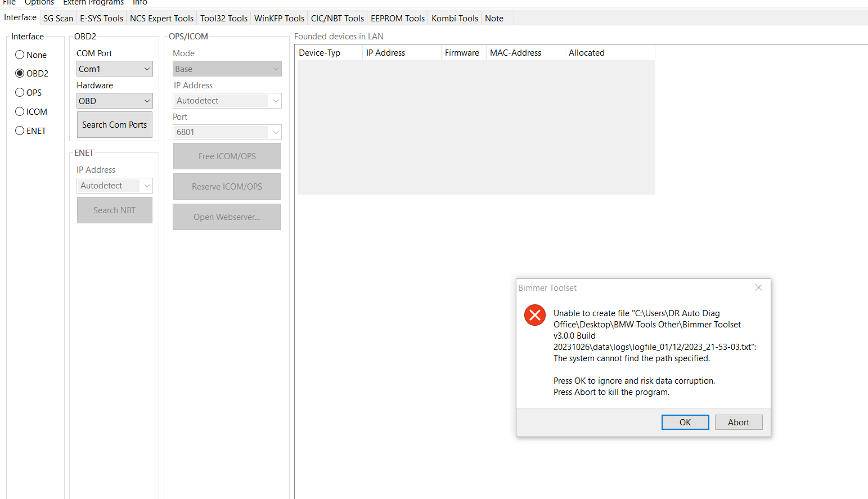Open the NCS Expert Tools tab
The image size is (868, 499).
coord(162,19)
